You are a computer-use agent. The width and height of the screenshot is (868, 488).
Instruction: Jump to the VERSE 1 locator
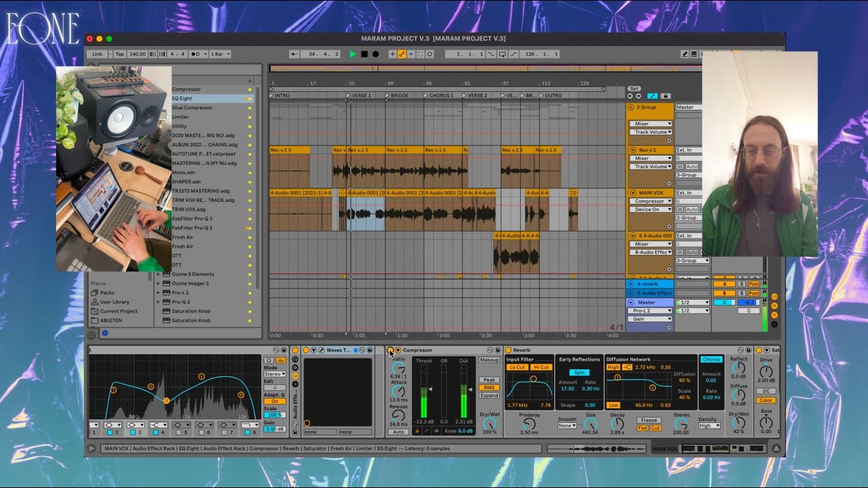[x=359, y=96]
